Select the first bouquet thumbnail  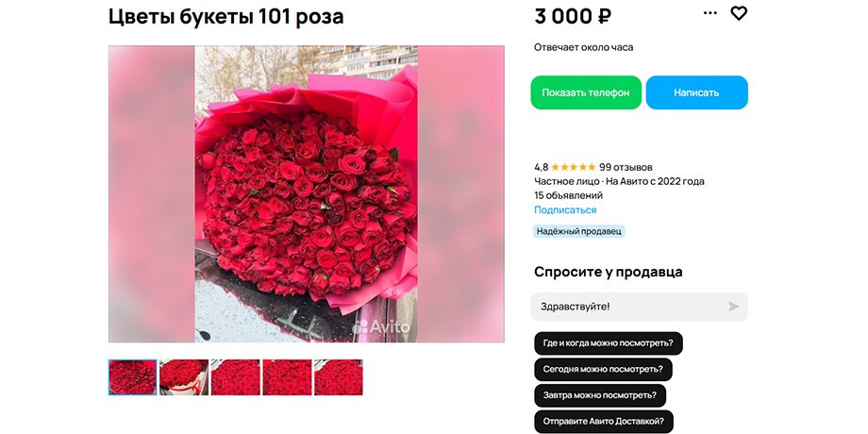[x=132, y=377]
